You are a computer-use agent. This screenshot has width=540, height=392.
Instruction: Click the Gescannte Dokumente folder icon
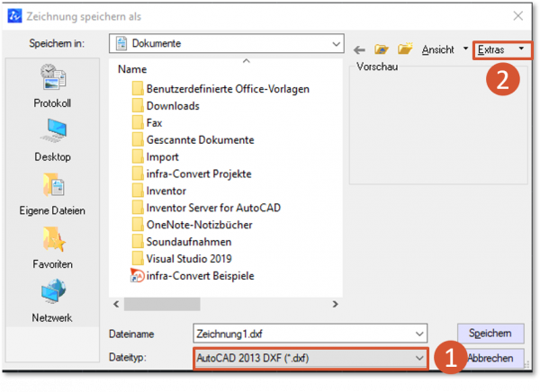coord(138,139)
